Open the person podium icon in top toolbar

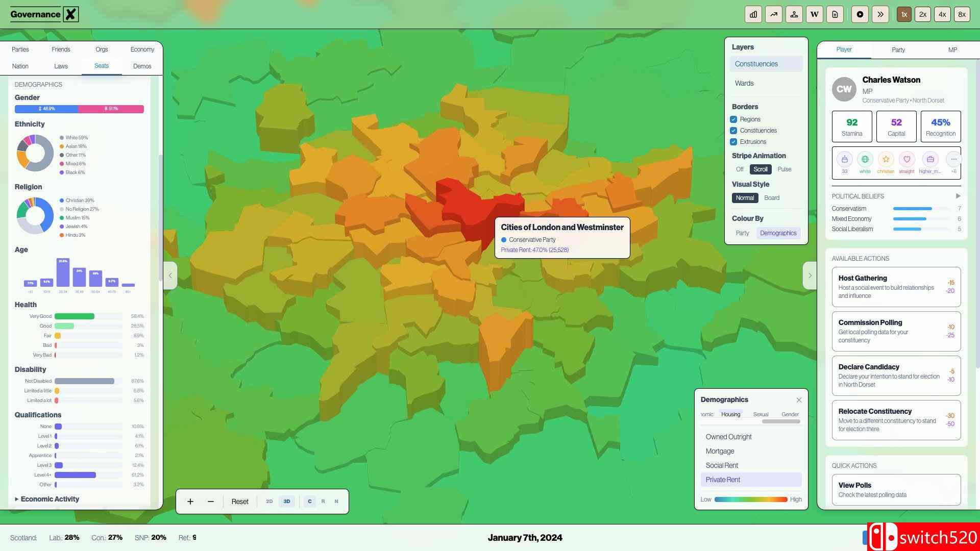(794, 14)
